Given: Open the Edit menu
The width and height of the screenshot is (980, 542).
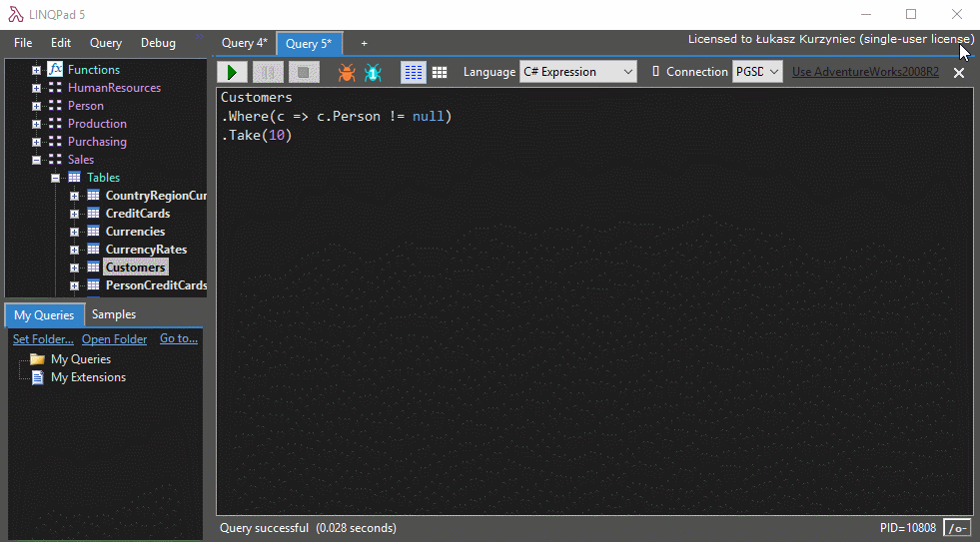Looking at the screenshot, I should click(x=61, y=43).
